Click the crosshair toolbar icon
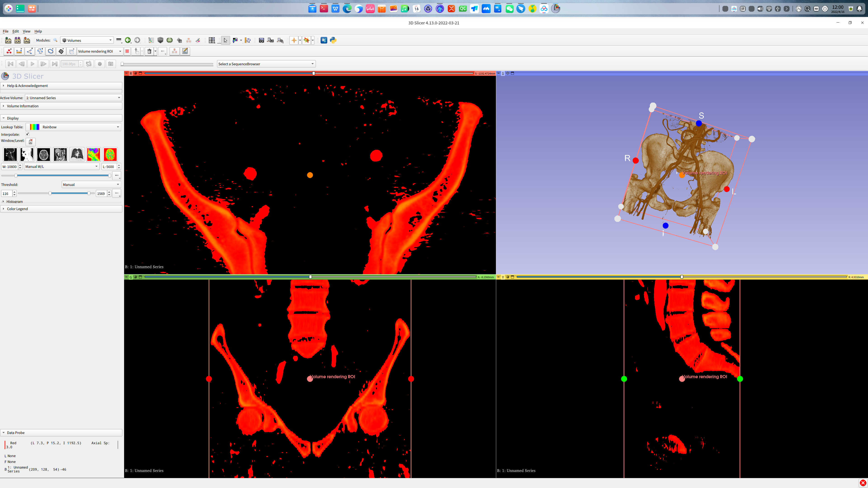The width and height of the screenshot is (868, 488). coord(294,40)
